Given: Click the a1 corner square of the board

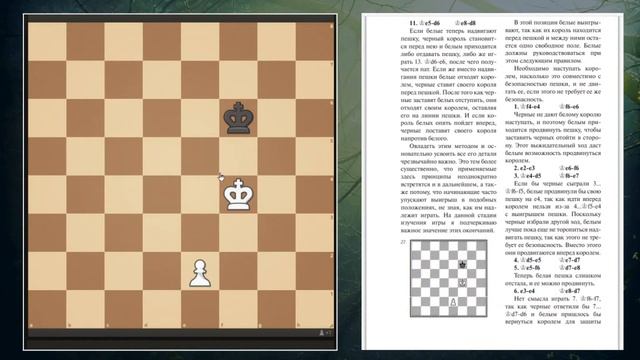Looking at the screenshot, I should (x=47, y=310).
